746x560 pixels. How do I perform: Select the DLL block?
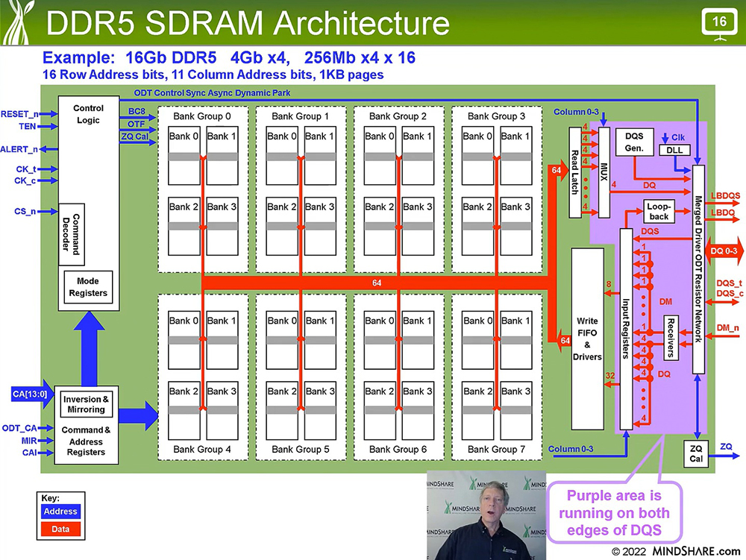pos(674,150)
